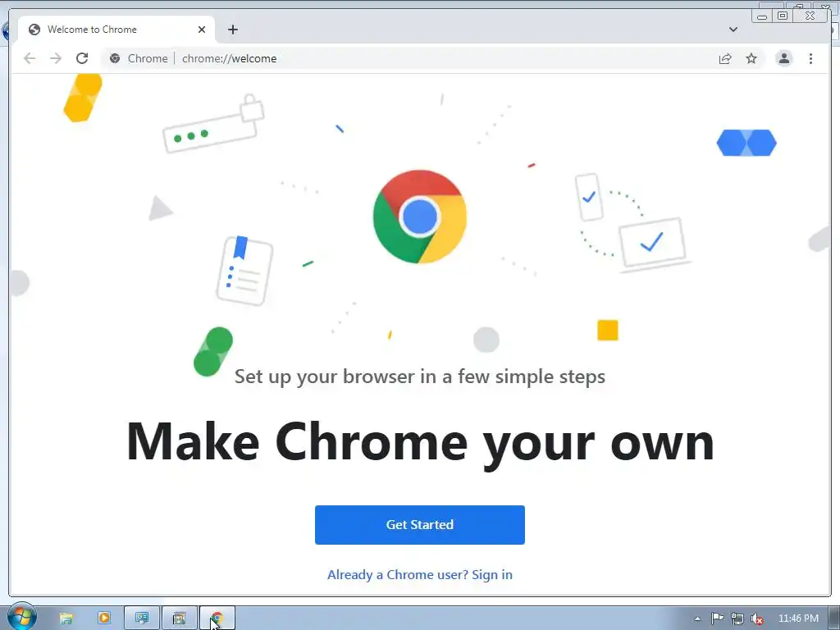Close the Welcome to Chrome tab
Image resolution: width=840 pixels, height=630 pixels.
coord(202,30)
